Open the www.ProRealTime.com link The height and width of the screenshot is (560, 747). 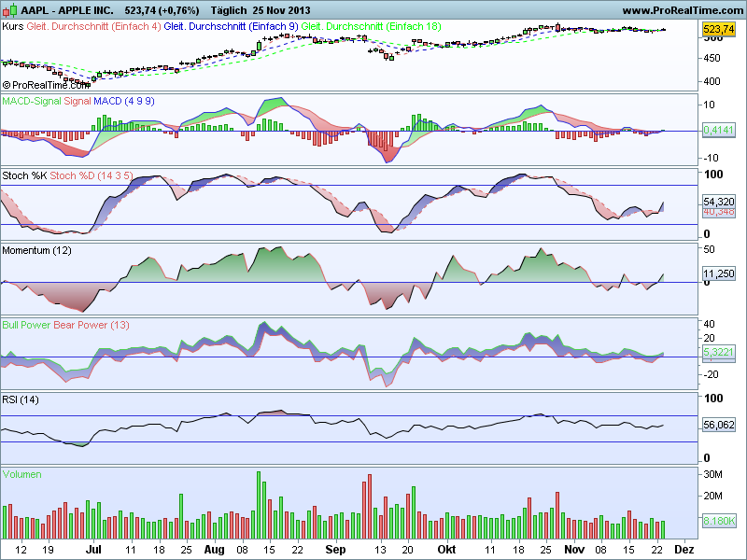tap(684, 10)
